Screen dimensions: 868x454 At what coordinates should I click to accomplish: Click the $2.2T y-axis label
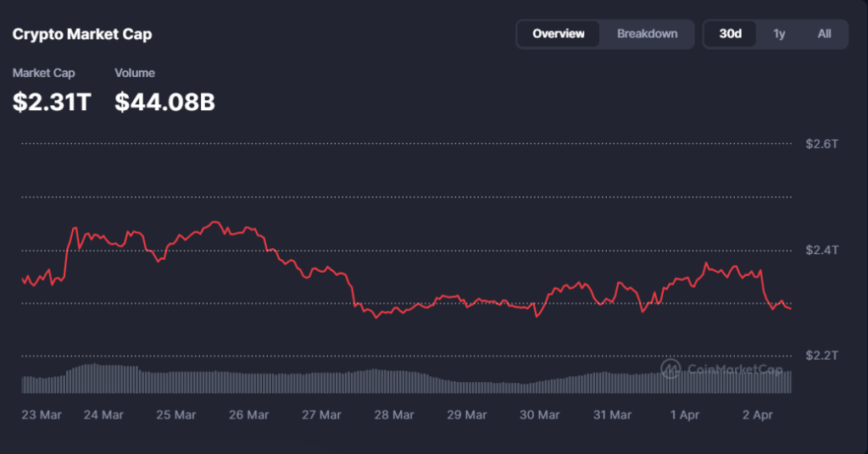click(821, 356)
